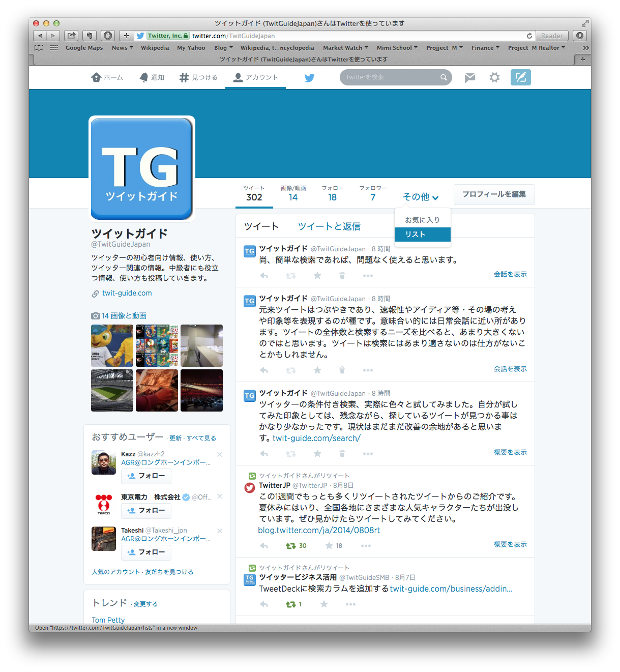The height and width of the screenshot is (672, 620).
Task: Select お気に入り from the dropdown menu
Action: pyautogui.click(x=422, y=220)
